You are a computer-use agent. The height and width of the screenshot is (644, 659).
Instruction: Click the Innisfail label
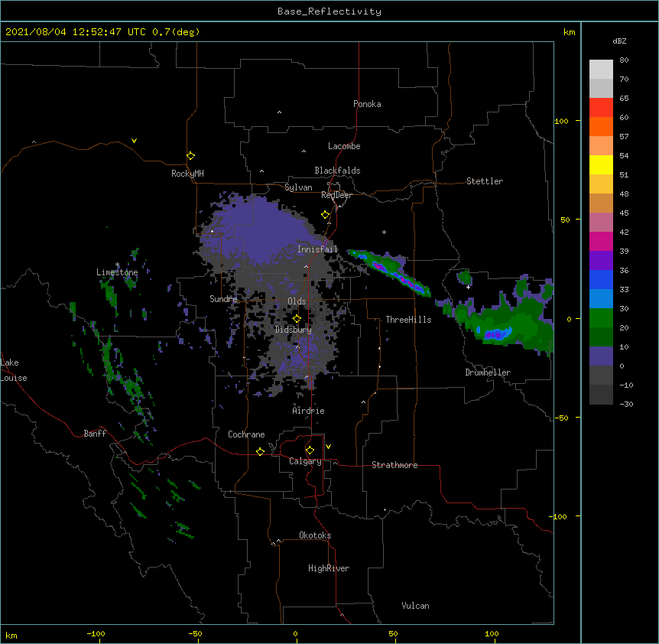[317, 249]
